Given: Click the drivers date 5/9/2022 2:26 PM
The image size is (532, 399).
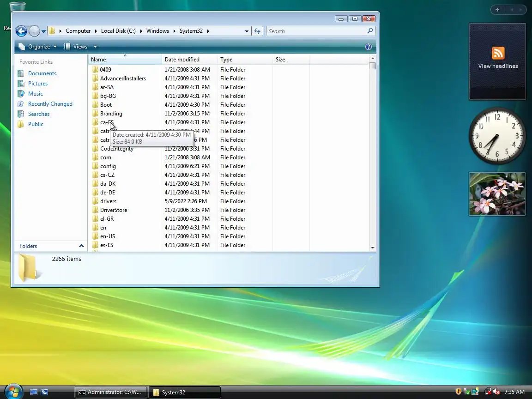Looking at the screenshot, I should [186, 201].
